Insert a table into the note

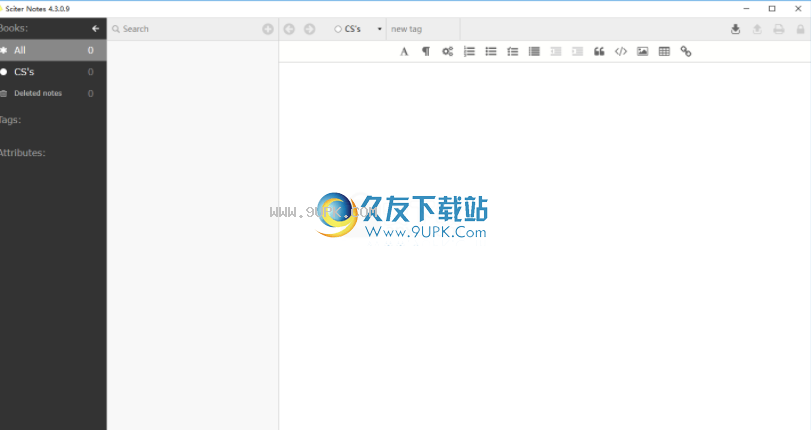click(664, 51)
